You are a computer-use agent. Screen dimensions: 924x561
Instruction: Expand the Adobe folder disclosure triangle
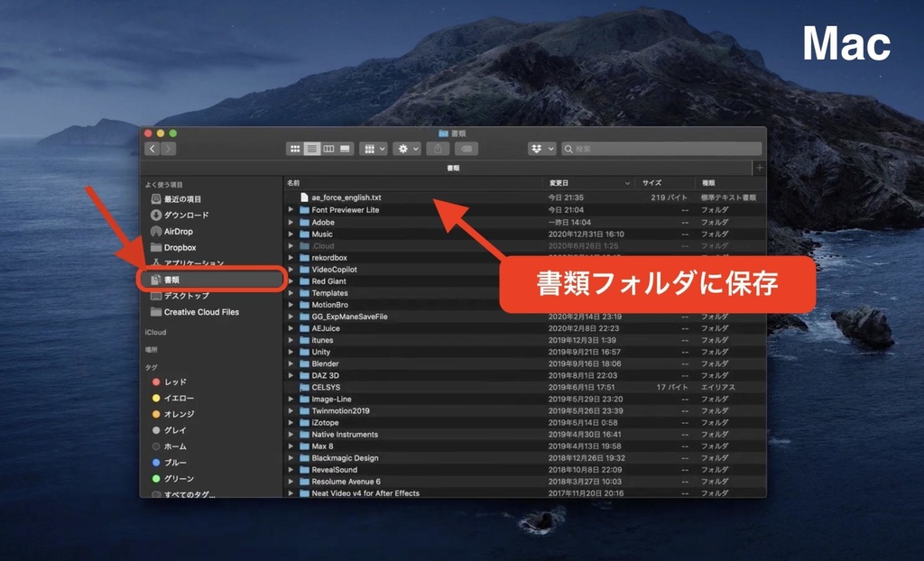(x=291, y=223)
